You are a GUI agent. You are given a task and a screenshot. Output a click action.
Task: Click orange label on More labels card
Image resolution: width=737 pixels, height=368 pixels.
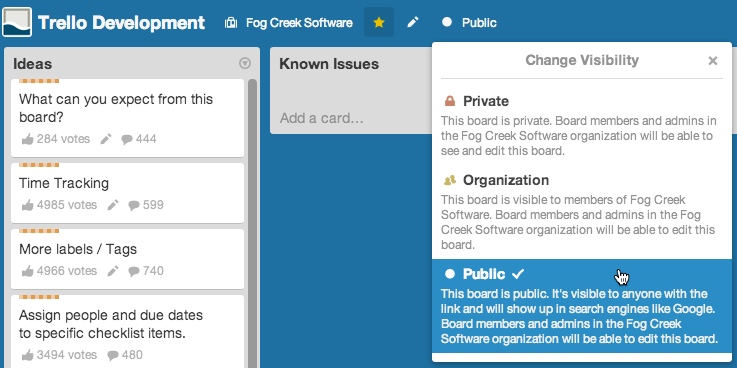[39, 231]
